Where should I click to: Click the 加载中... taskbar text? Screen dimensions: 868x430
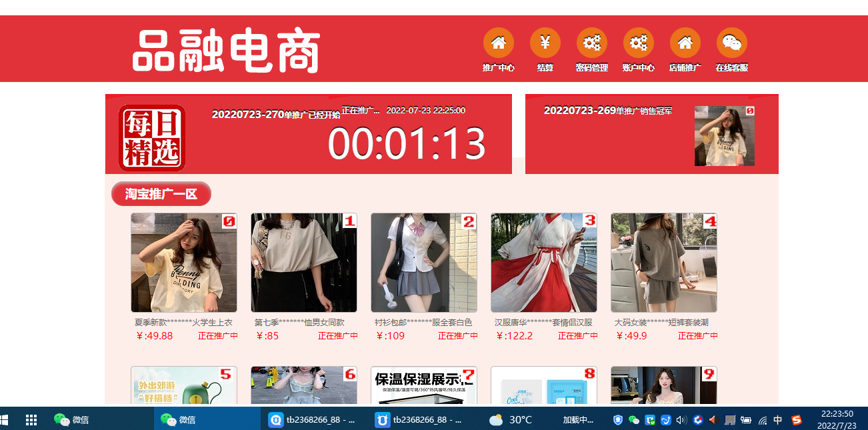(578, 420)
